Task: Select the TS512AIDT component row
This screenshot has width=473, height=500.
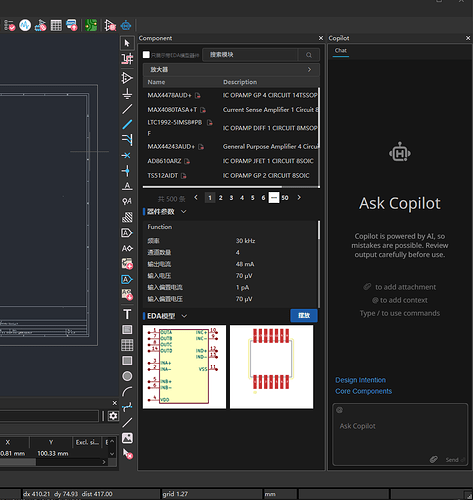Action: pos(231,175)
